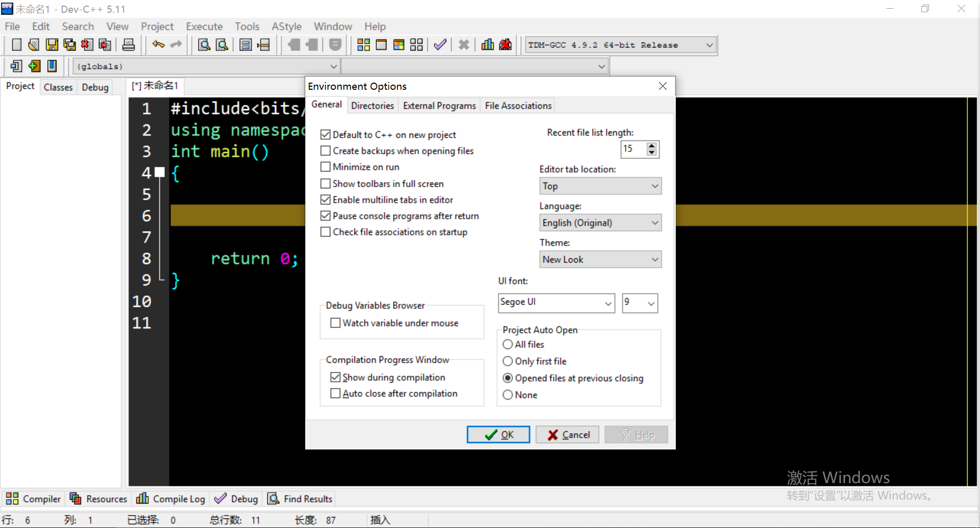Viewport: 980px width, 528px height.
Task: Select Only first file radio option
Action: point(508,361)
